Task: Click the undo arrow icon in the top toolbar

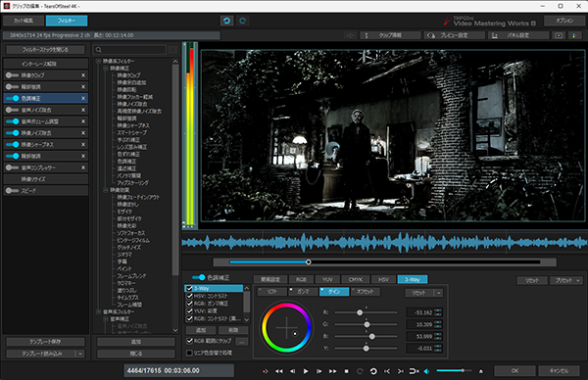Action: point(227,21)
